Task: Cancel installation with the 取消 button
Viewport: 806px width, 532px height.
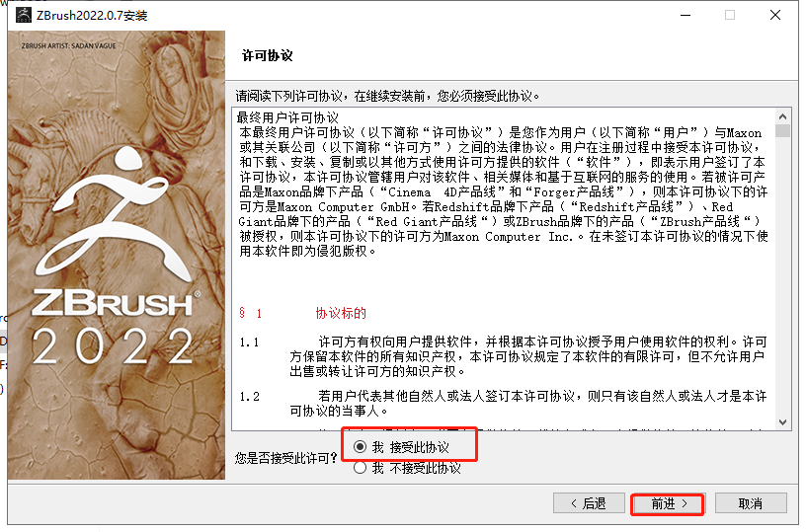Action: point(751,503)
